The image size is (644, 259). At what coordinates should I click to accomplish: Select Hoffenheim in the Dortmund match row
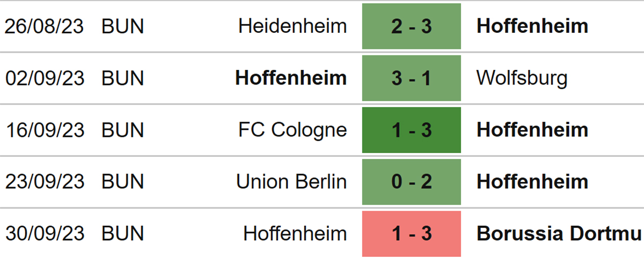(x=295, y=234)
